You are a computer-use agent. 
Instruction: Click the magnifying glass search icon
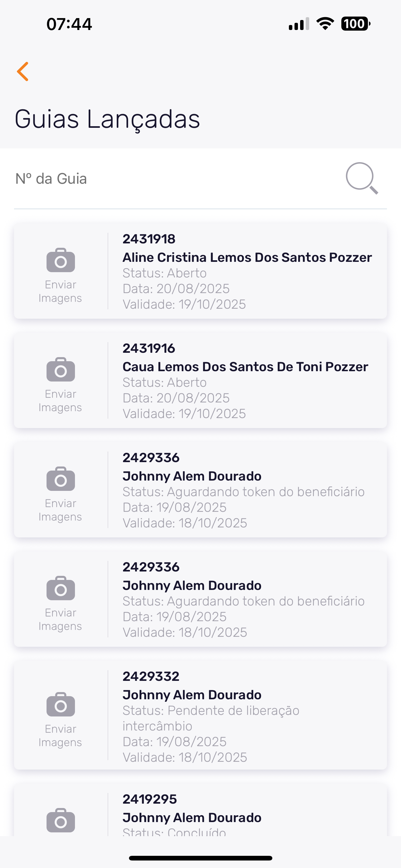coord(362,178)
